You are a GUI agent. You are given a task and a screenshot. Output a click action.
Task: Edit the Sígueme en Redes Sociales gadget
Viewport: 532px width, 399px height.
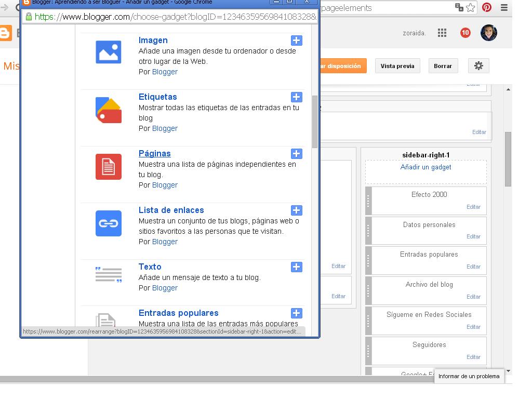click(x=474, y=327)
